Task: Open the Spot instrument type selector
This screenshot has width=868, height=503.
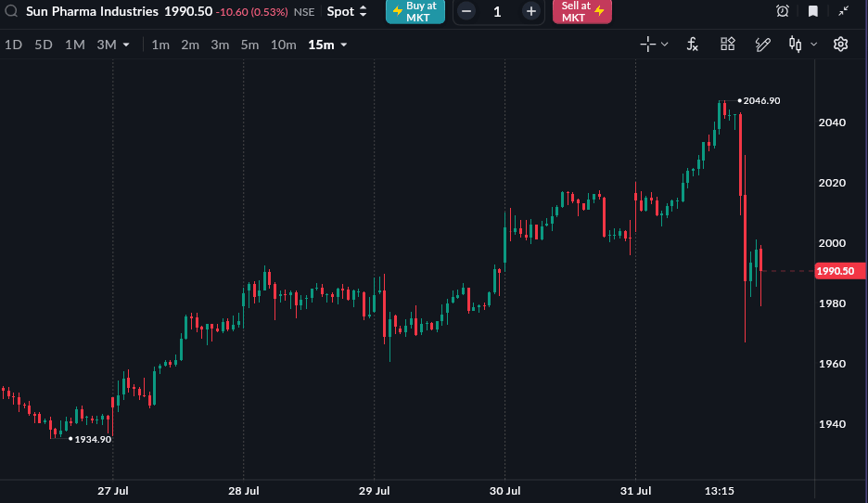Action: 347,11
